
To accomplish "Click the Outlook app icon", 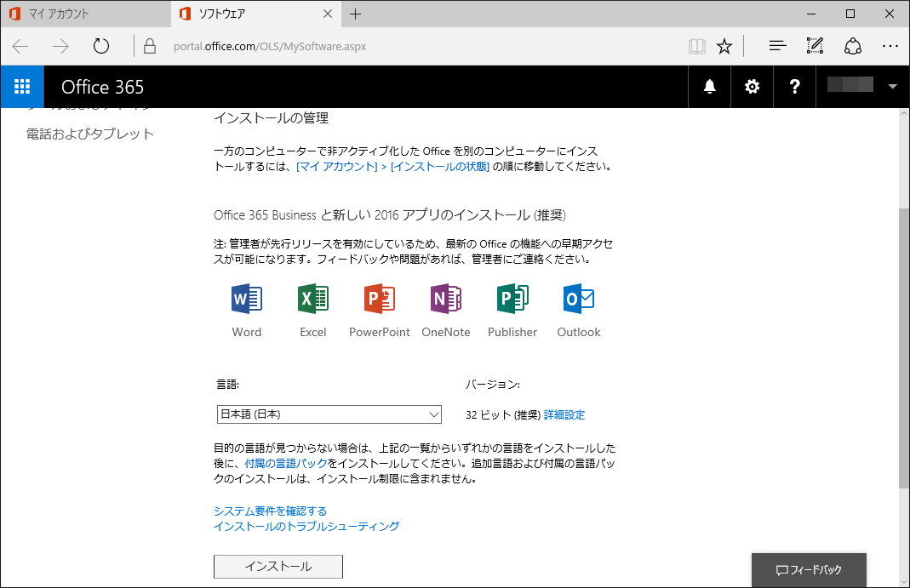I will (579, 299).
